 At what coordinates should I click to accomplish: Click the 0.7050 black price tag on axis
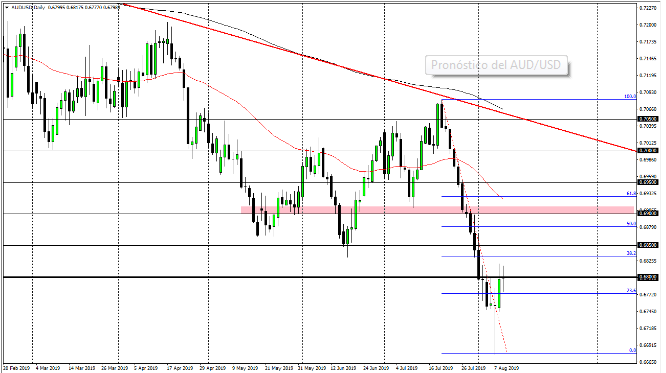click(648, 119)
